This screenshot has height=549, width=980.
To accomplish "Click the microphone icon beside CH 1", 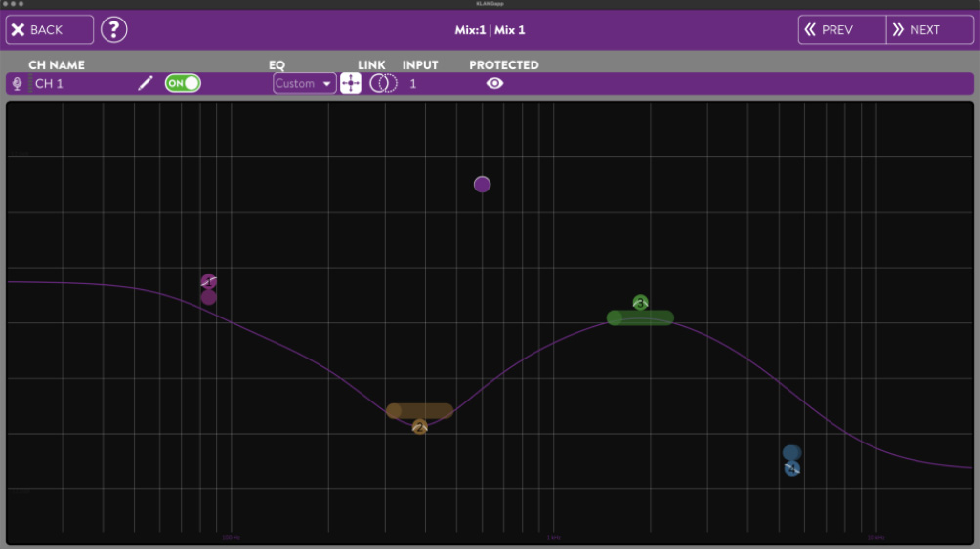I will tap(17, 84).
